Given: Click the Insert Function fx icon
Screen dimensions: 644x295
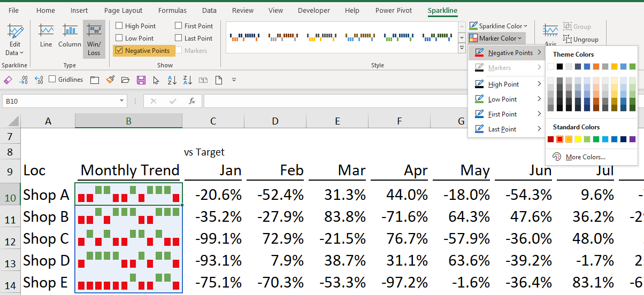Looking at the screenshot, I should point(191,101).
